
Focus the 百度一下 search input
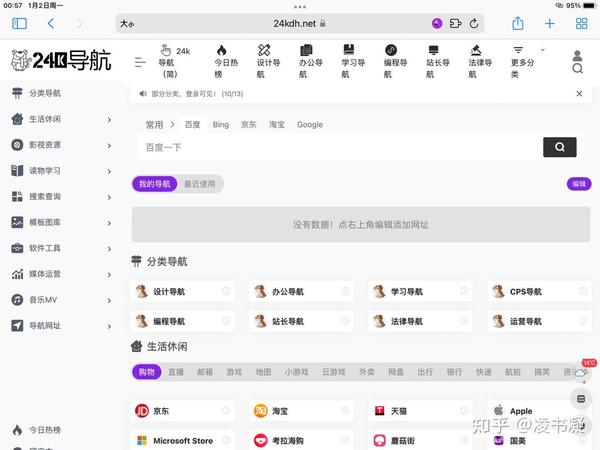pos(341,147)
